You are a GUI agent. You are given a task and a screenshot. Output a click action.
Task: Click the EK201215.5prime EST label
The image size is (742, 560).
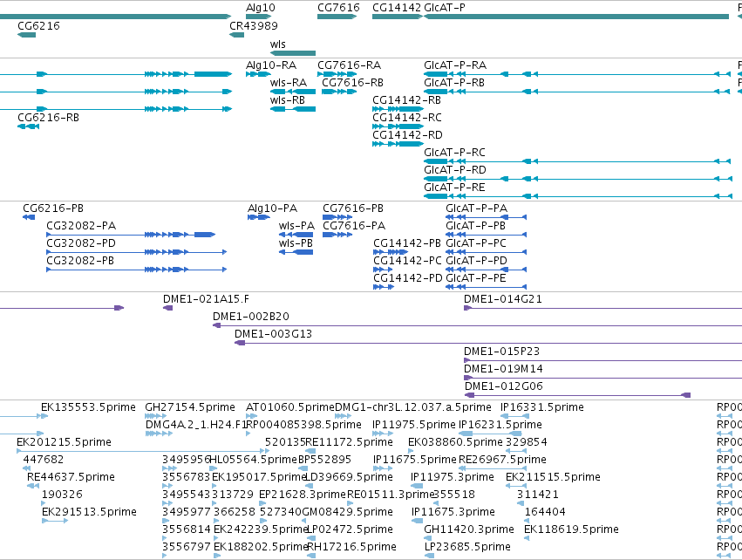(64, 441)
